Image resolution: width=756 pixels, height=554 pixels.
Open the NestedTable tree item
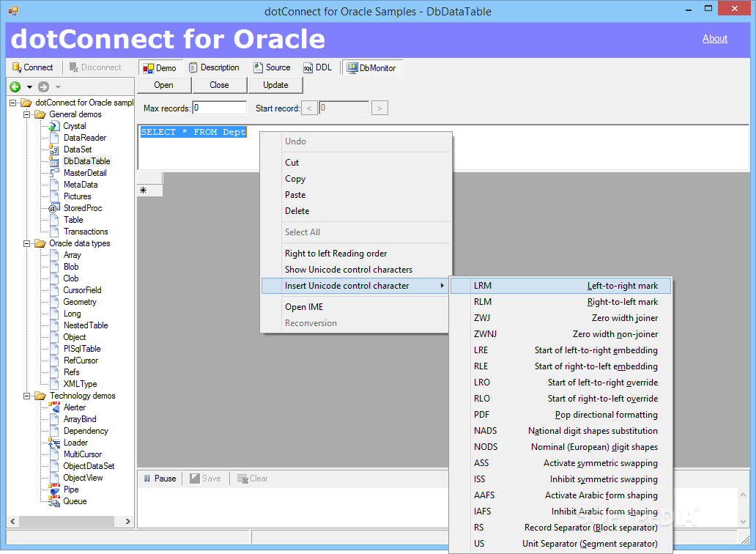[86, 325]
